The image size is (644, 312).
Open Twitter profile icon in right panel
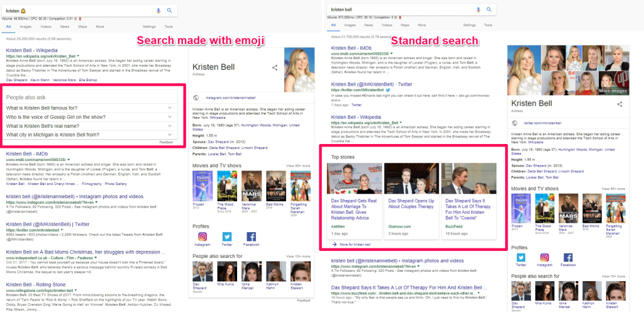tap(521, 257)
